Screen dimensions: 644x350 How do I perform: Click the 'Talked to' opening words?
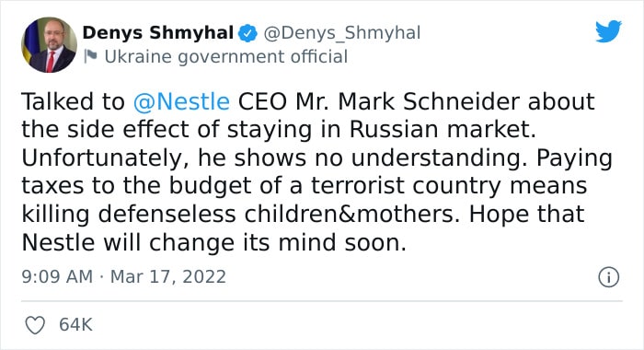(x=73, y=101)
